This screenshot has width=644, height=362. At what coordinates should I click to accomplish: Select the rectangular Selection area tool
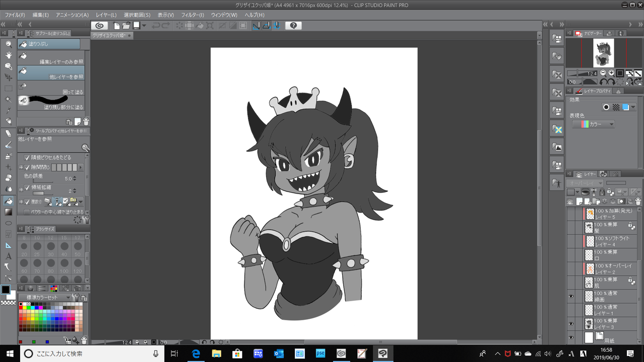(x=9, y=88)
